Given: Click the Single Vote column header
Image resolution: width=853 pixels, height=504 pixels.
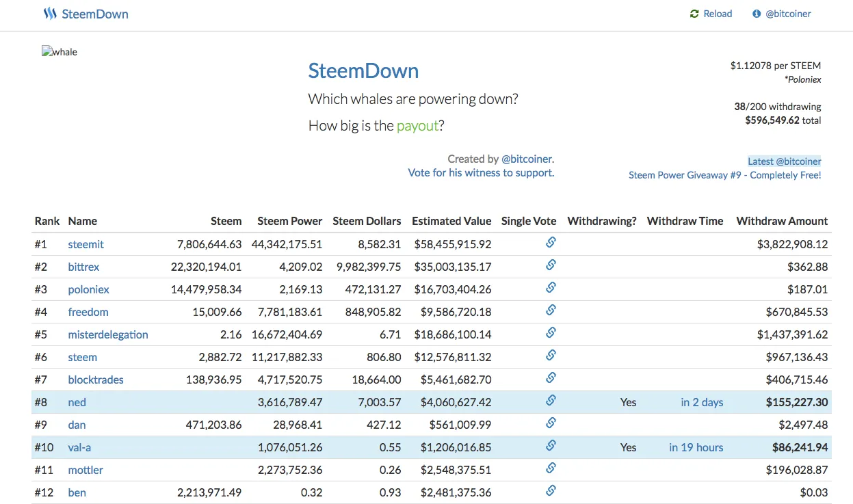Looking at the screenshot, I should tap(529, 221).
